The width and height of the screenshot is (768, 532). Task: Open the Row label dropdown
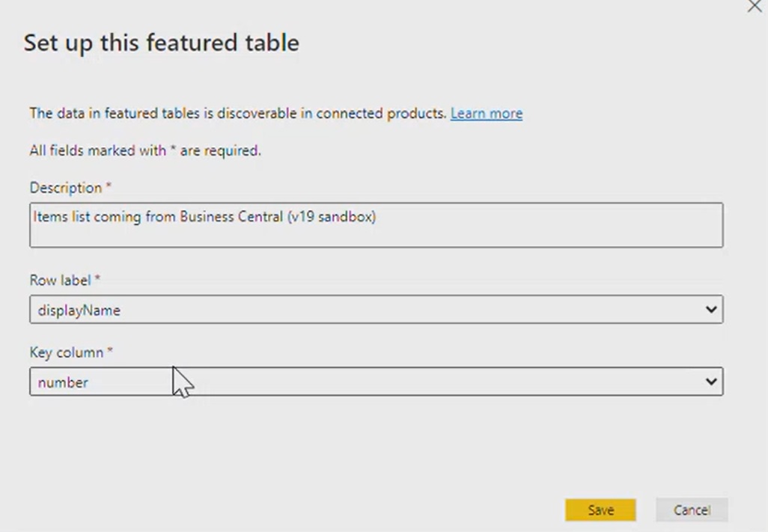376,310
